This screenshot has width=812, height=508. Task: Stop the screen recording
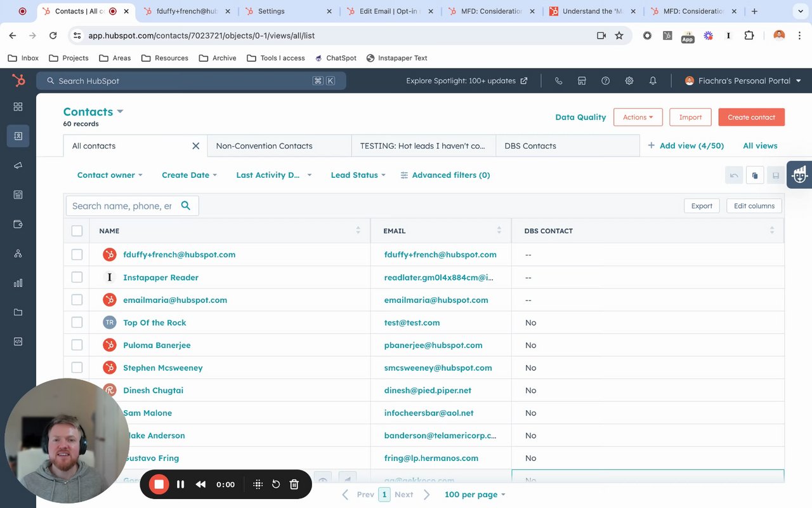tap(159, 485)
